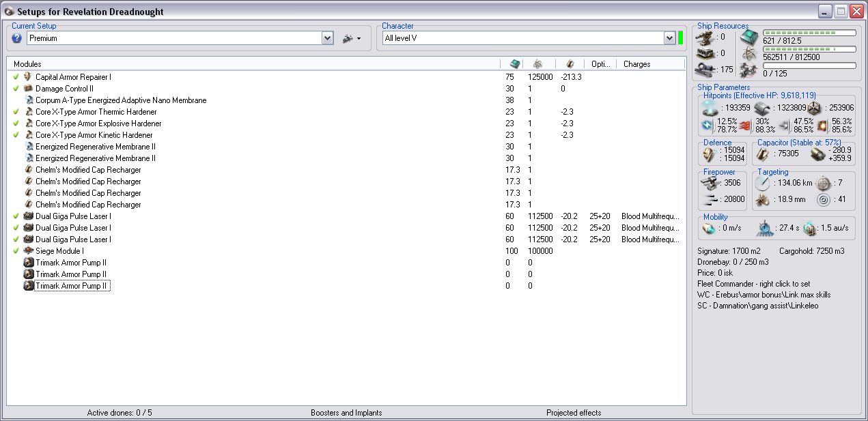Click the Defence tank icon showing 15094
The height and width of the screenshot is (421, 868).
pyautogui.click(x=708, y=155)
